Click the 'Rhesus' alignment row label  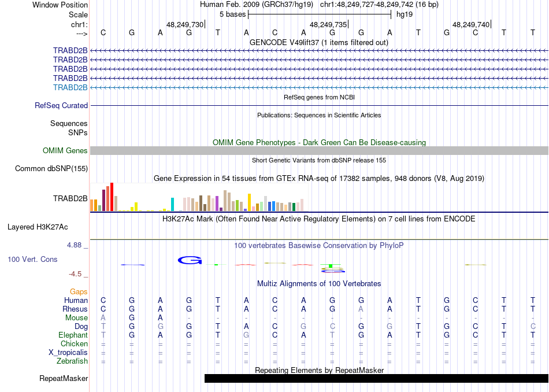[x=75, y=309]
